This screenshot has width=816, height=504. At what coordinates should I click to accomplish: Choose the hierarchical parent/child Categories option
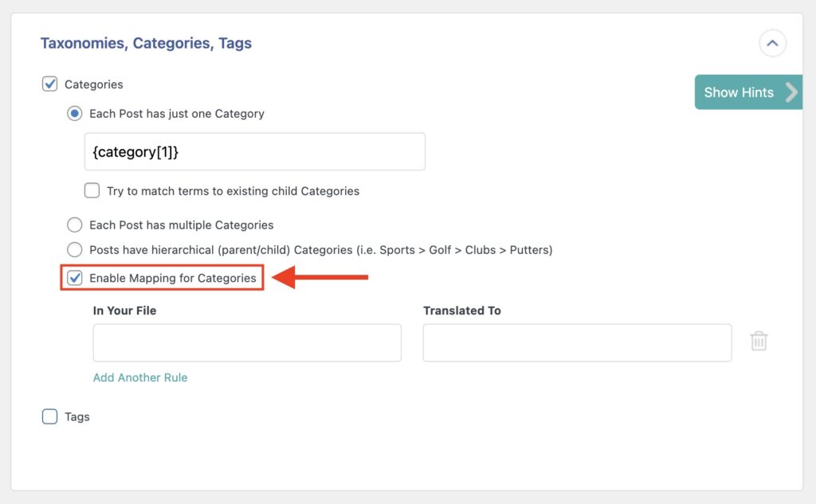click(x=74, y=249)
